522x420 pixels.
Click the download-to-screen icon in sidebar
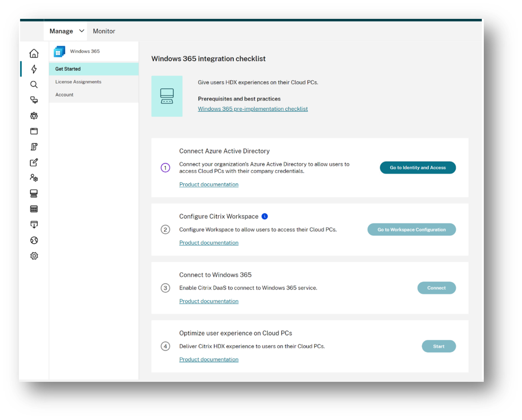[34, 225]
